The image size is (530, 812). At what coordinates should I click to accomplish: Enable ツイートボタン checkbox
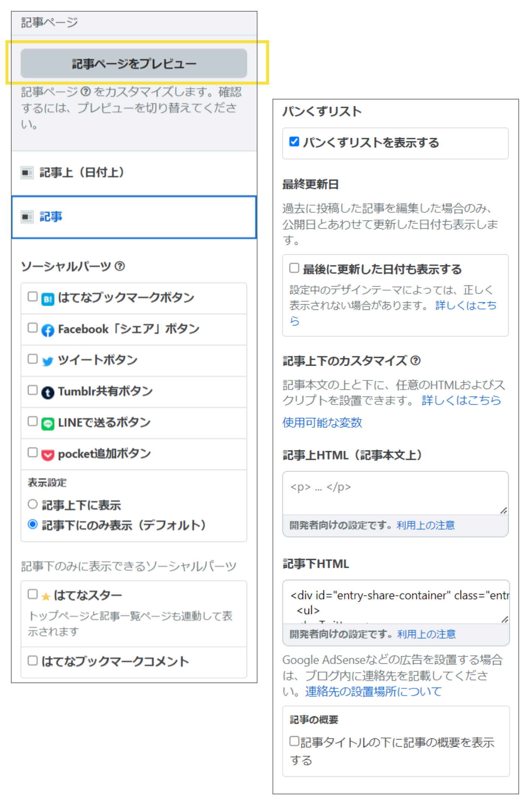pos(33,359)
